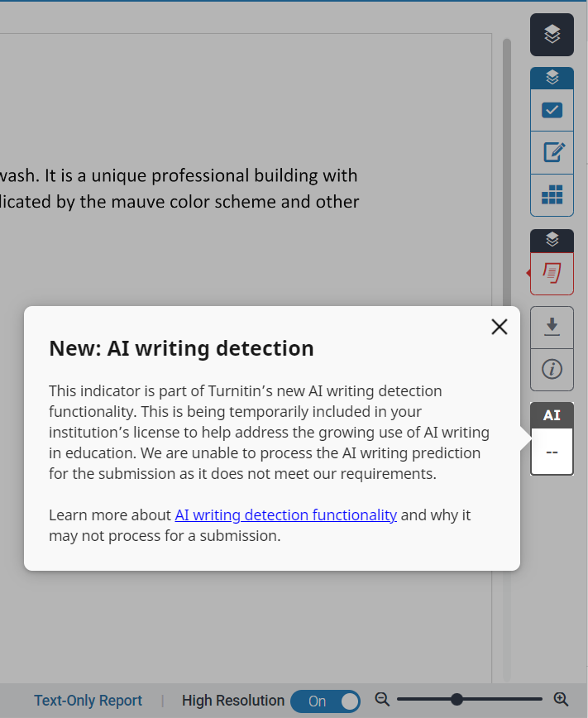Download the submission via arrow icon
Viewport: 588px width, 718px height.
(x=552, y=328)
